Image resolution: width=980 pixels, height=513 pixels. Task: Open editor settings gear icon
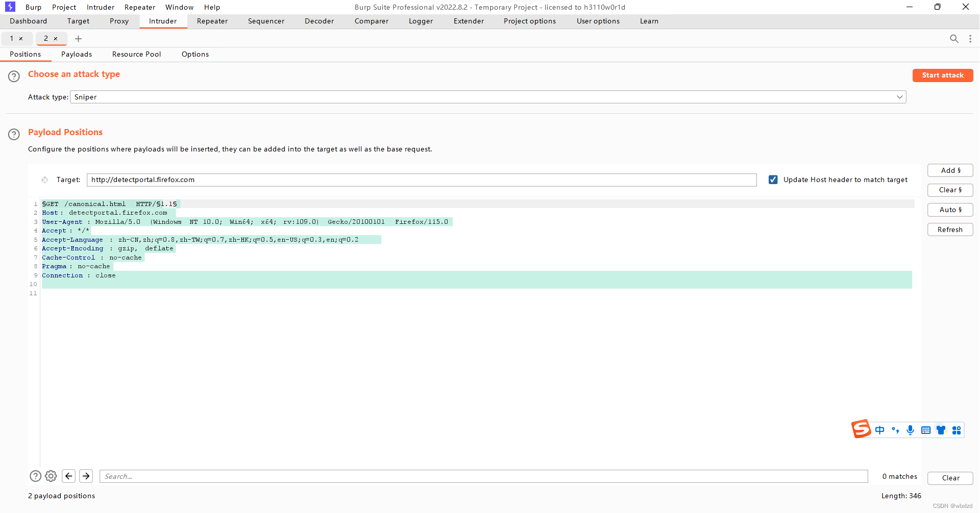coord(51,476)
